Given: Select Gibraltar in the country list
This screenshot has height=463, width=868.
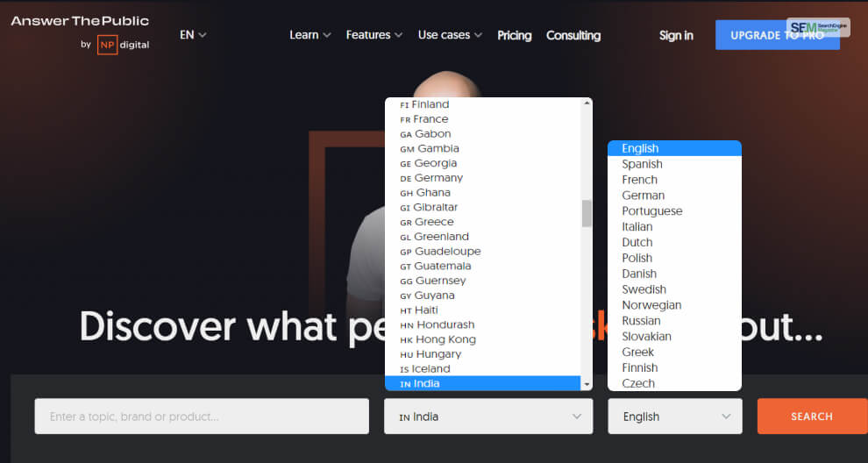Looking at the screenshot, I should pos(483,207).
